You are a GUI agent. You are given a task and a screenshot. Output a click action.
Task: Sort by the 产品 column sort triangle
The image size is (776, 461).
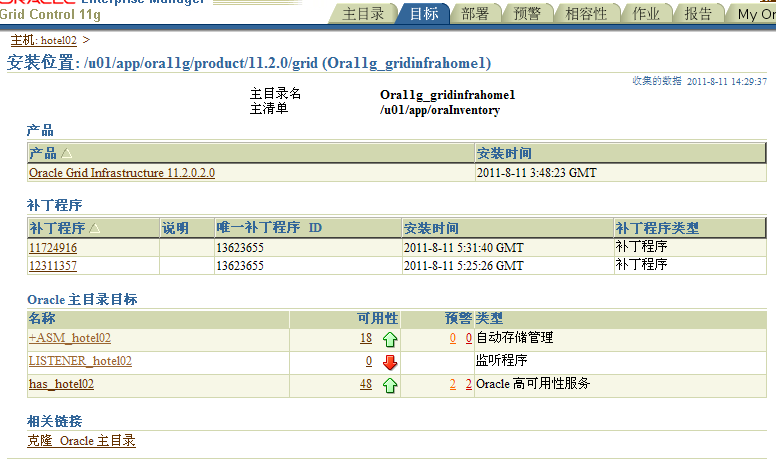[x=66, y=153]
